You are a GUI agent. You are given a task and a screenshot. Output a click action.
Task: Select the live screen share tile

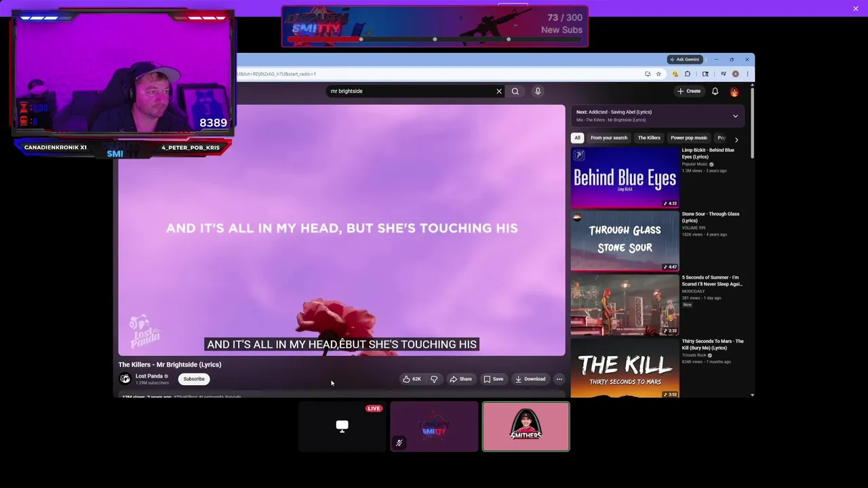(342, 426)
